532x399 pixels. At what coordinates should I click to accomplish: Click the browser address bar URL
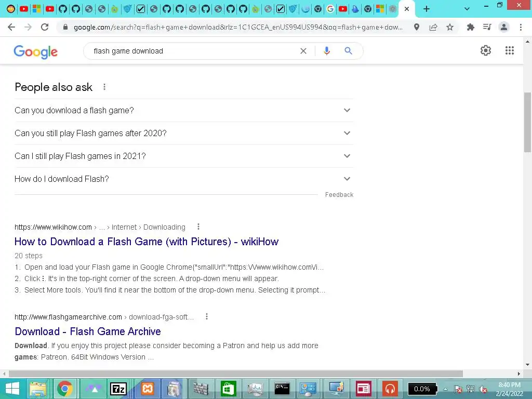pyautogui.click(x=238, y=27)
